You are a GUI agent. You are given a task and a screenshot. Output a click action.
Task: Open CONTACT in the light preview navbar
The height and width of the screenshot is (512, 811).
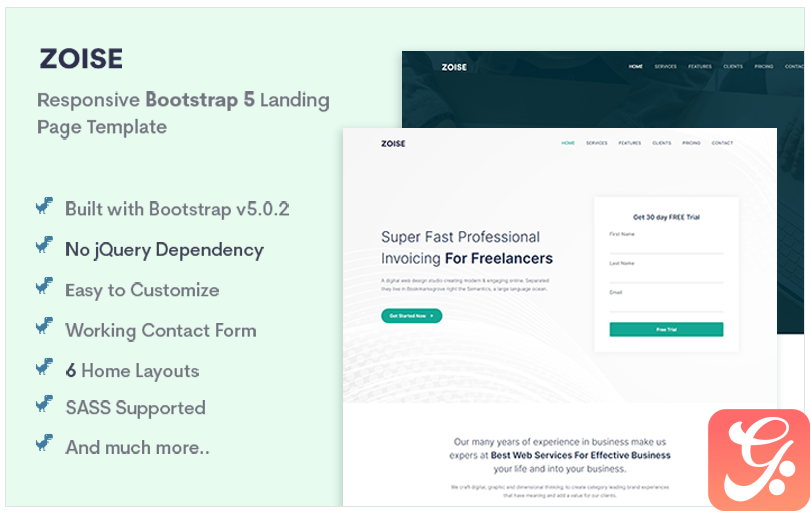click(722, 143)
